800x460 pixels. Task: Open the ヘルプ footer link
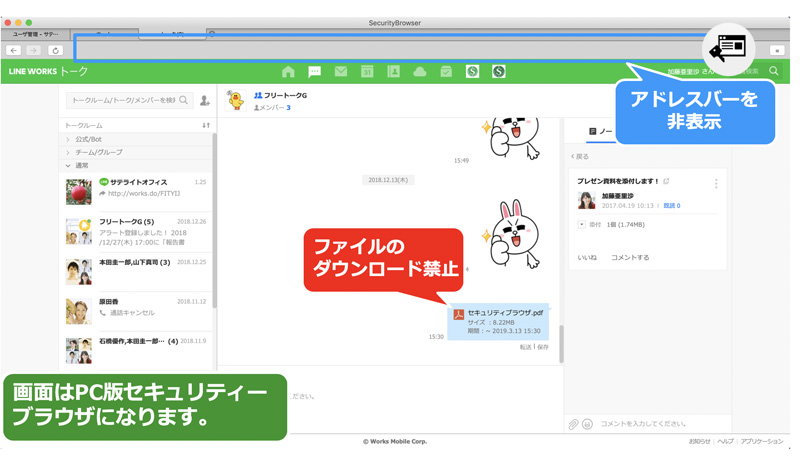(x=725, y=442)
